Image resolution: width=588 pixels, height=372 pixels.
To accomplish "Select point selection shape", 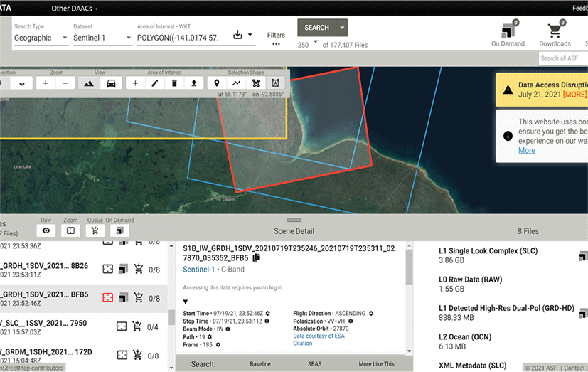I will tap(217, 83).
